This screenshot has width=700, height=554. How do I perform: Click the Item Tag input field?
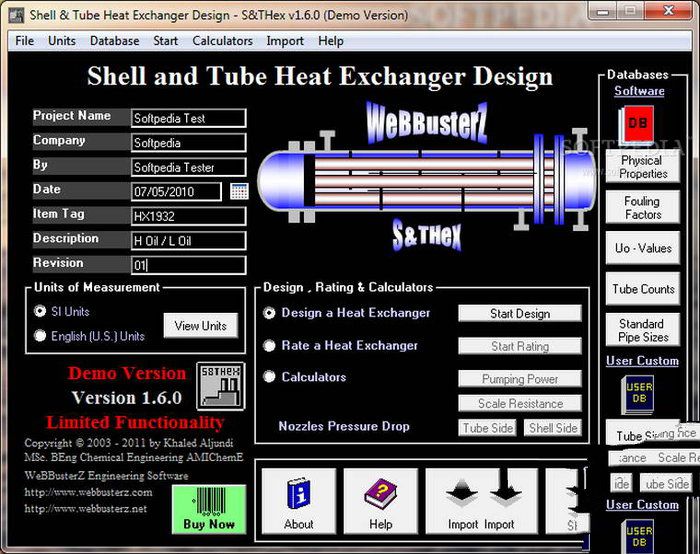point(188,216)
